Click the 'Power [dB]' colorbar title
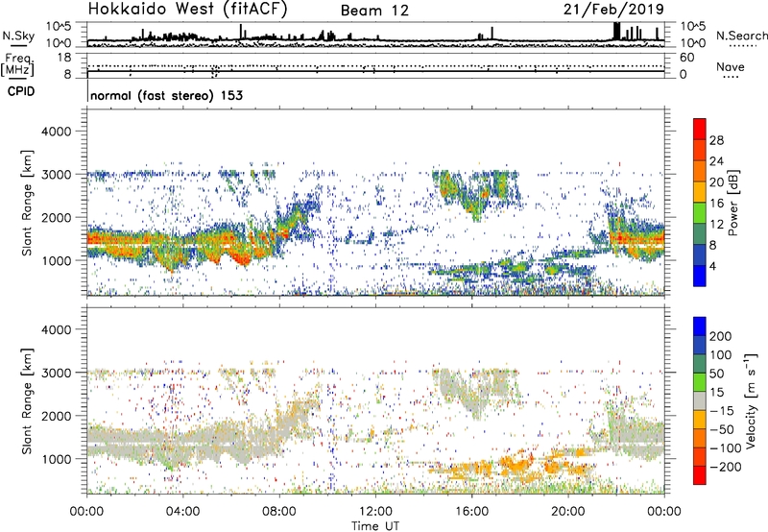 click(x=733, y=203)
